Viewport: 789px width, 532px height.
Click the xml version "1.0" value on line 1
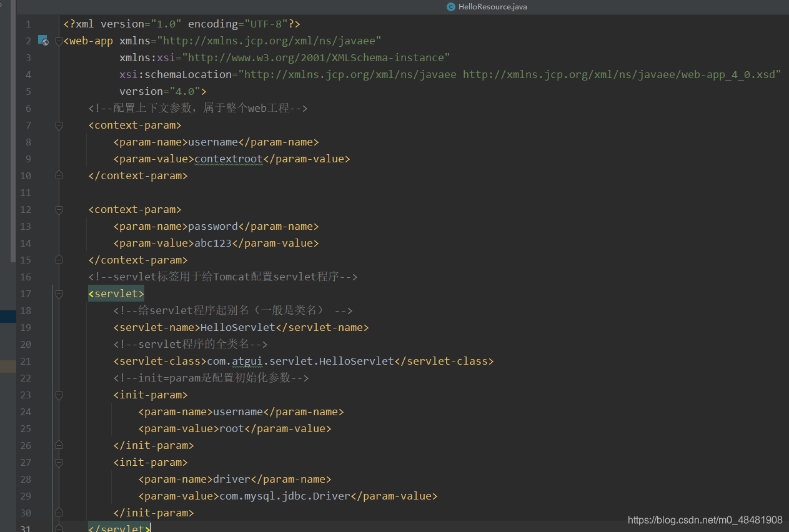click(166, 24)
